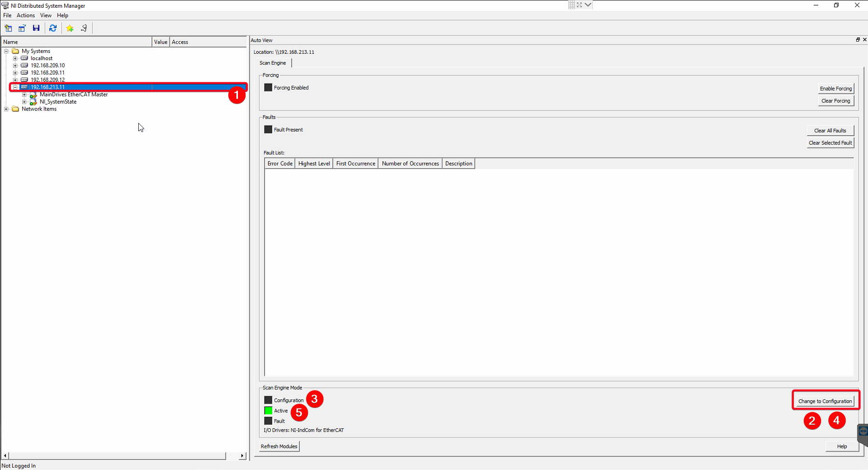This screenshot has width=868, height=470.
Task: Click the Access column header
Action: coord(208,42)
